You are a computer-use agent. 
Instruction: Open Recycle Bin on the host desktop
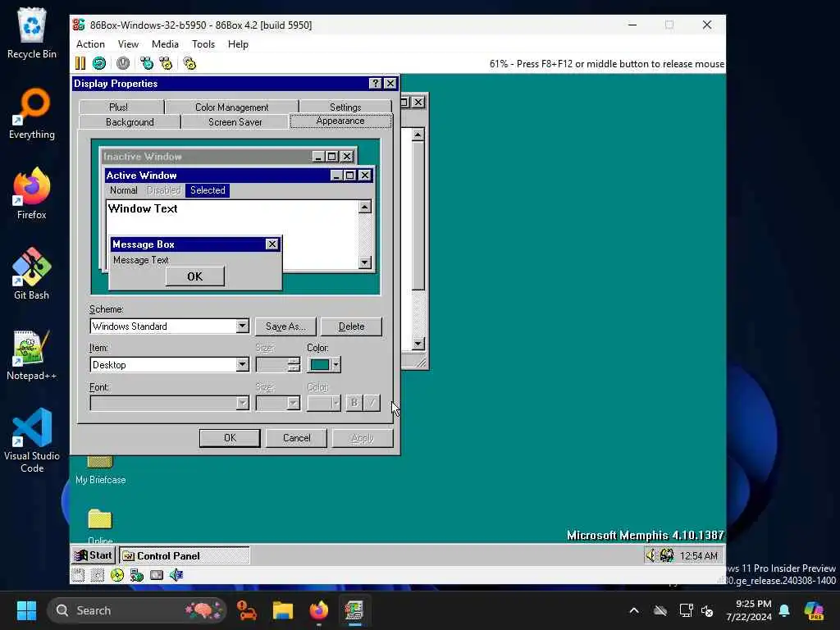[x=32, y=33]
